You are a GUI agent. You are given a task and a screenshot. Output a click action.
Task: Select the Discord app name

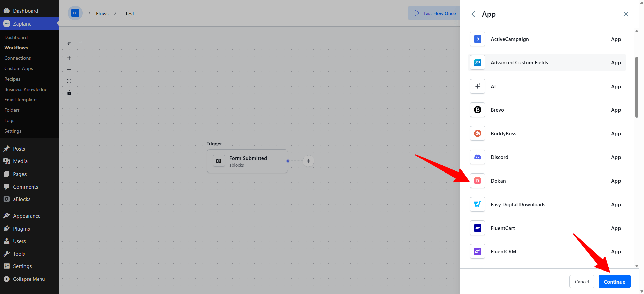point(499,157)
